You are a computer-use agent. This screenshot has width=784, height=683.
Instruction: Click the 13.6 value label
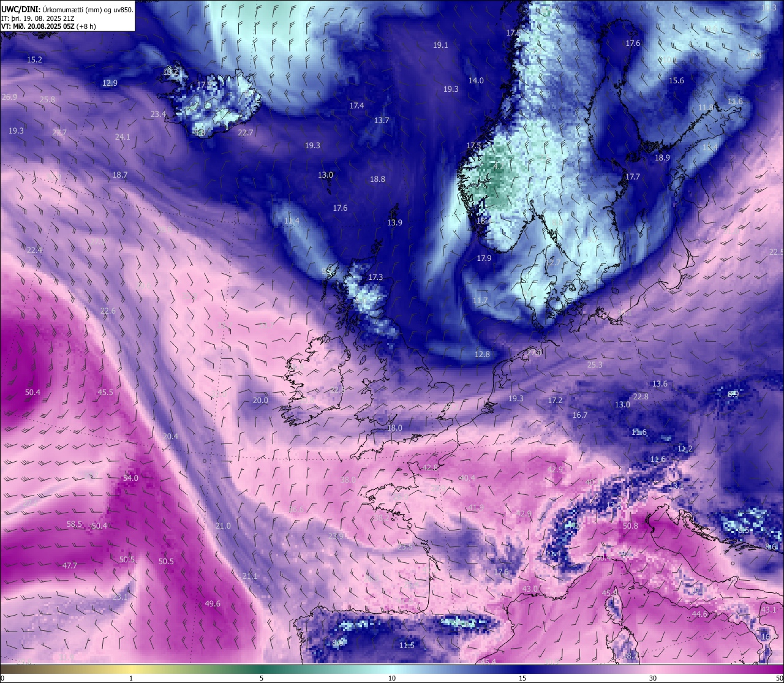(660, 383)
